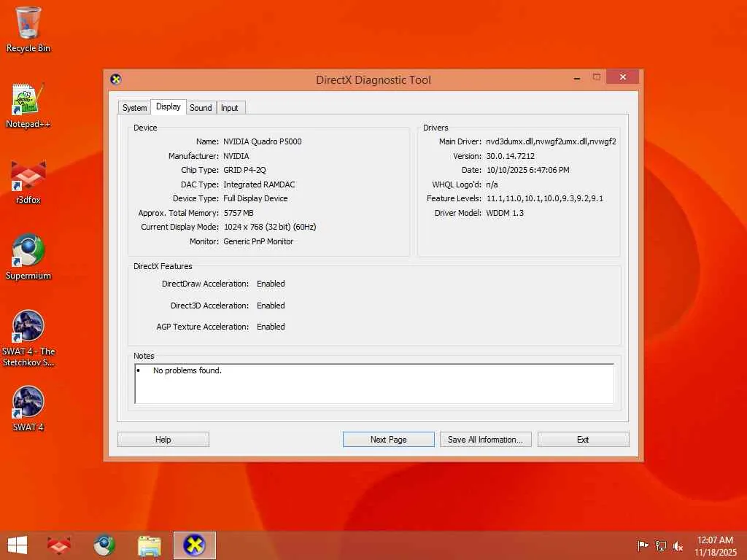
Task: Click the Exit button
Action: 583,440
